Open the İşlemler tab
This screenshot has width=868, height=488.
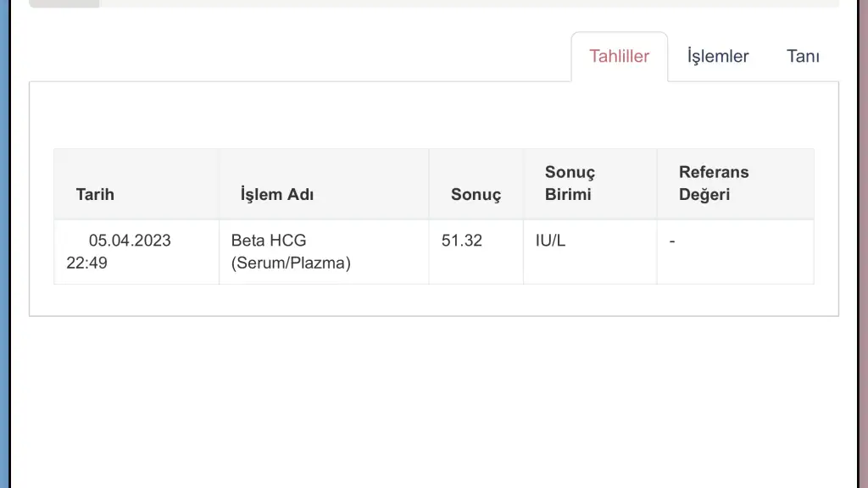[718, 57]
